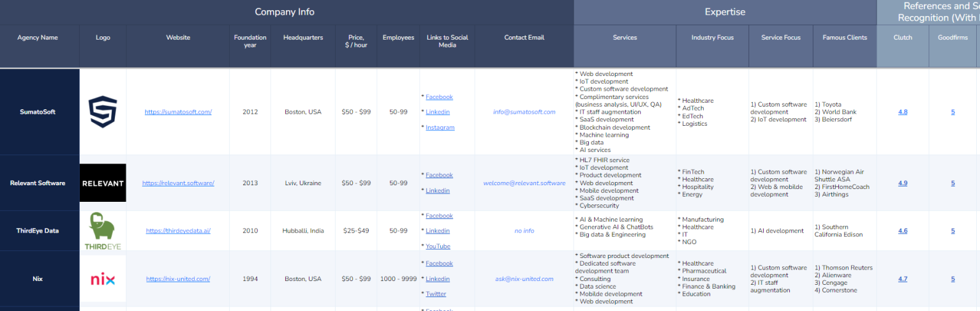Open ThirdEye Data's YouTube link
The image size is (980, 311).
pos(438,247)
